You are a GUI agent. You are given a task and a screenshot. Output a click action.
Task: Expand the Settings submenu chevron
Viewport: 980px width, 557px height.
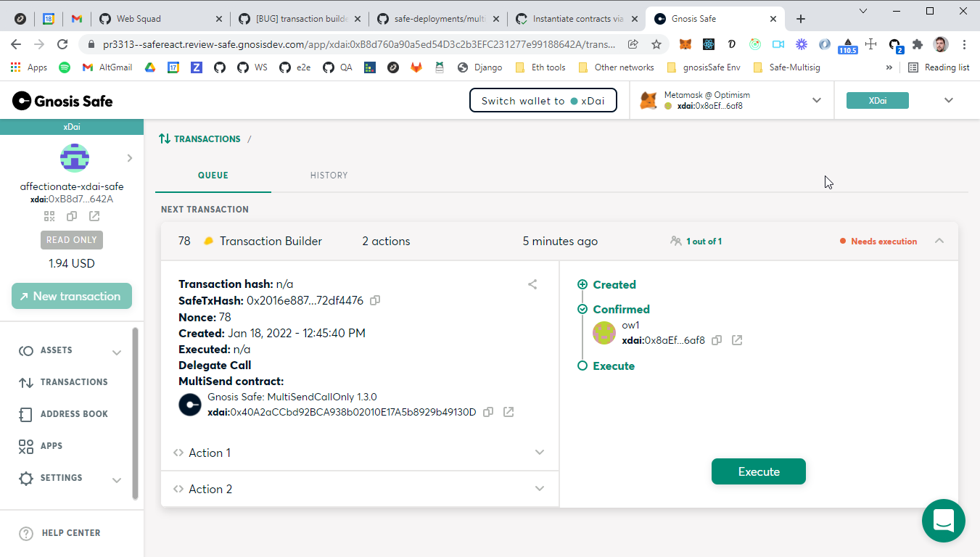coord(117,480)
